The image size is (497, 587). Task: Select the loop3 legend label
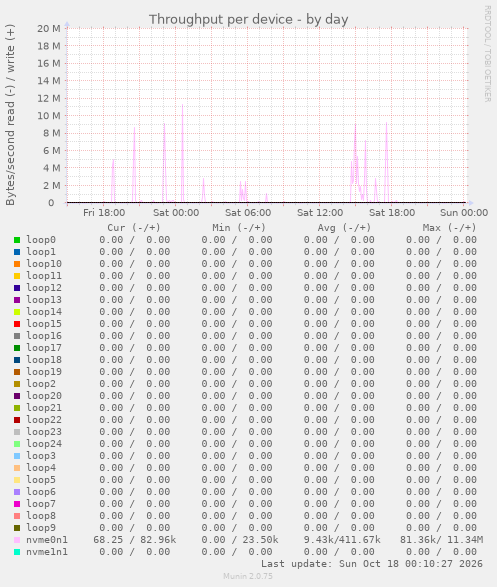[x=41, y=456]
